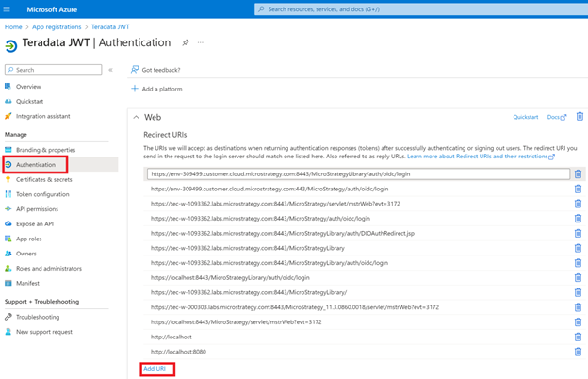588x379 pixels.
Task: Focus the top Search resources bar
Action: (421, 9)
